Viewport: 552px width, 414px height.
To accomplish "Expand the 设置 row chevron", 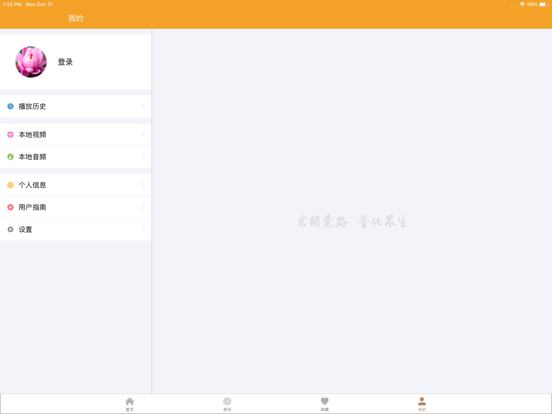I will pyautogui.click(x=143, y=229).
